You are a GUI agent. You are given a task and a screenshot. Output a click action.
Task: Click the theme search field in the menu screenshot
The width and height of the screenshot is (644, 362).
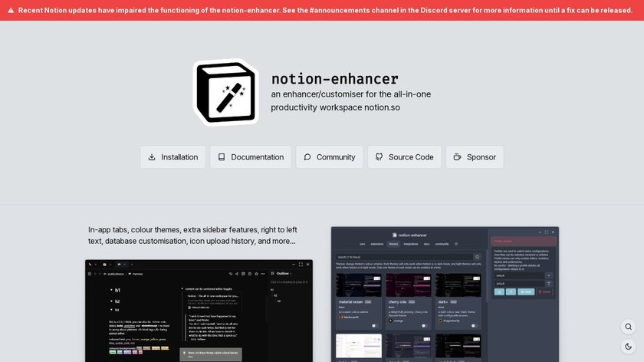coord(405,257)
